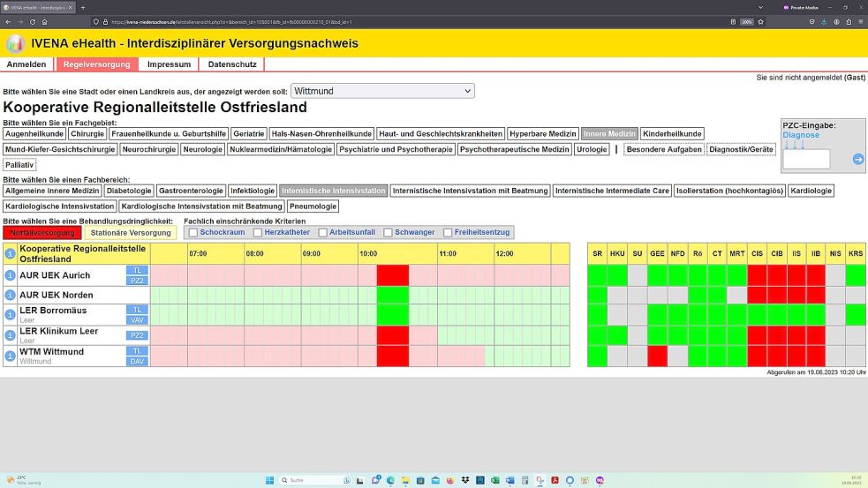868x488 pixels.
Task: Click the PZ2 badge for AUR UEK Aurich
Action: (x=137, y=281)
